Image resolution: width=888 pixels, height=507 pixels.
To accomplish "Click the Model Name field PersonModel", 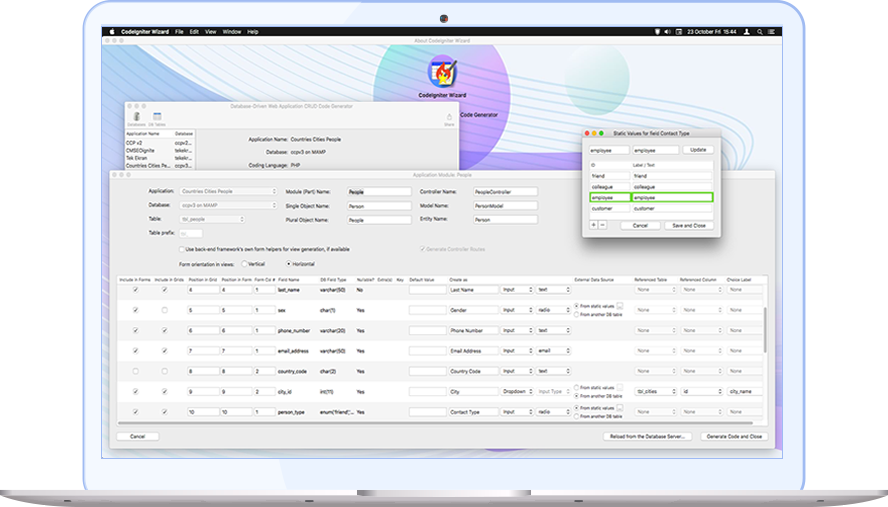I will (506, 206).
